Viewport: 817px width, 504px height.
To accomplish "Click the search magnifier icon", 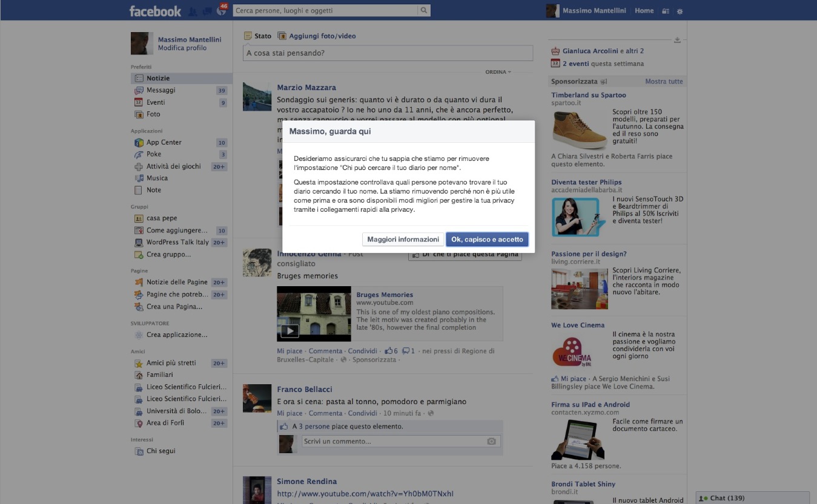I will tap(424, 10).
